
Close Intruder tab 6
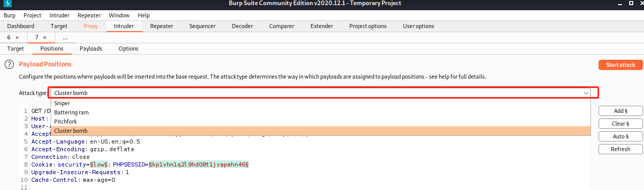(x=17, y=38)
